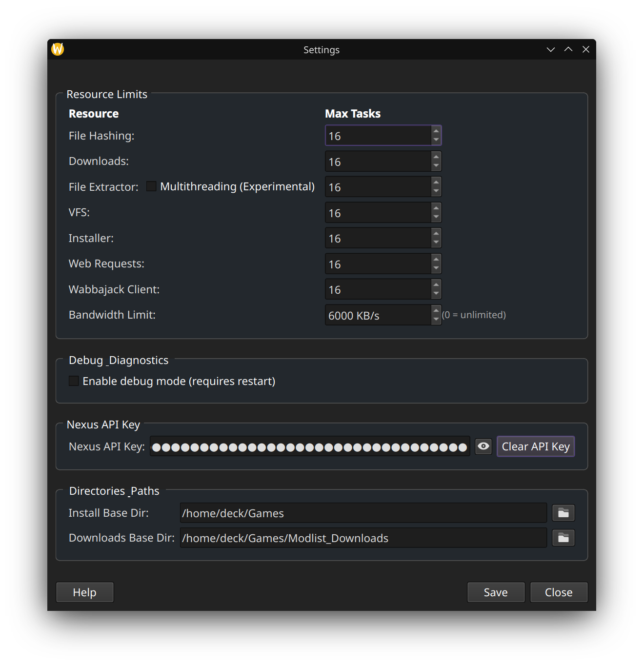Minimize the Settings window
Viewport: 644px width, 667px height.
click(x=551, y=50)
